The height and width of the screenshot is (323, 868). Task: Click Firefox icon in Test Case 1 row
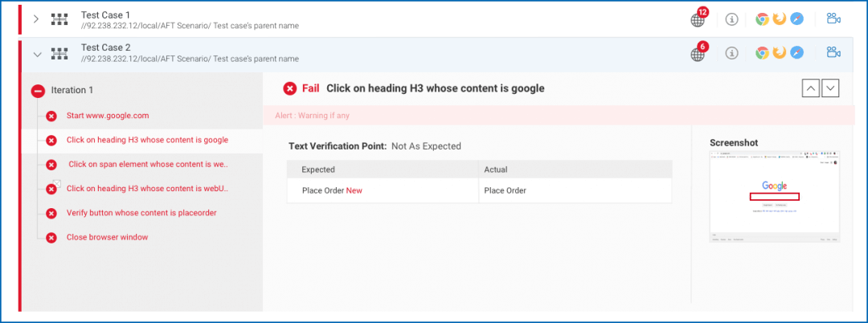point(779,19)
